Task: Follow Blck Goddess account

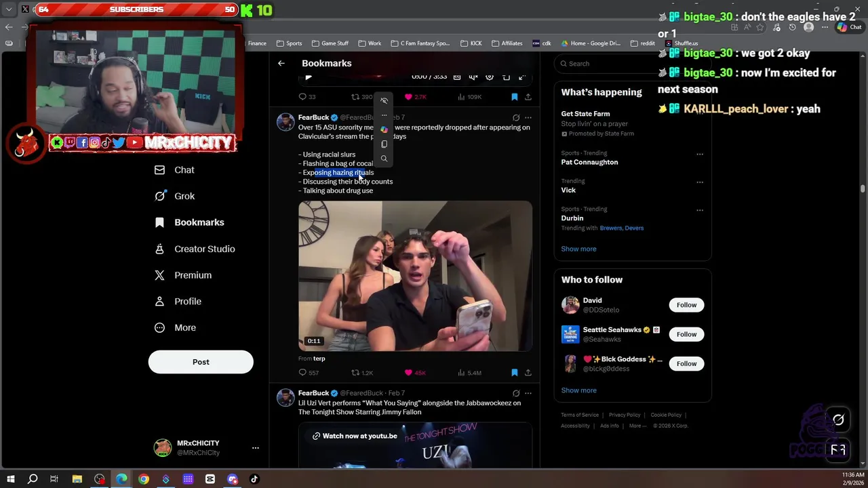Action: coord(686,364)
